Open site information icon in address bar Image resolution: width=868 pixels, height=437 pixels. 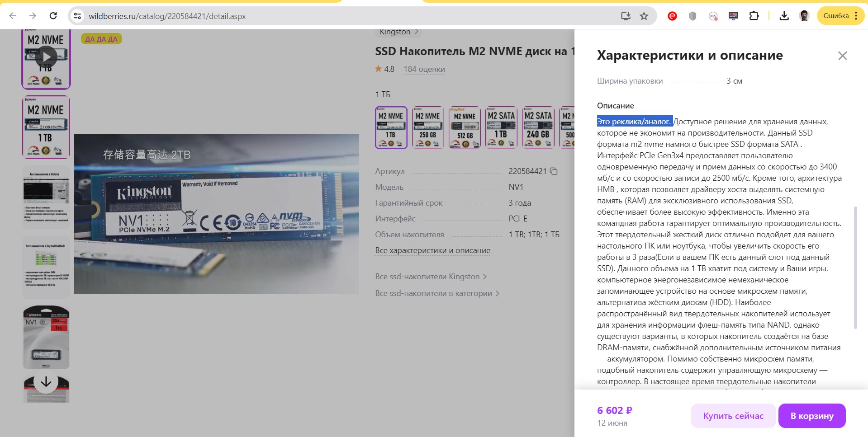click(78, 16)
